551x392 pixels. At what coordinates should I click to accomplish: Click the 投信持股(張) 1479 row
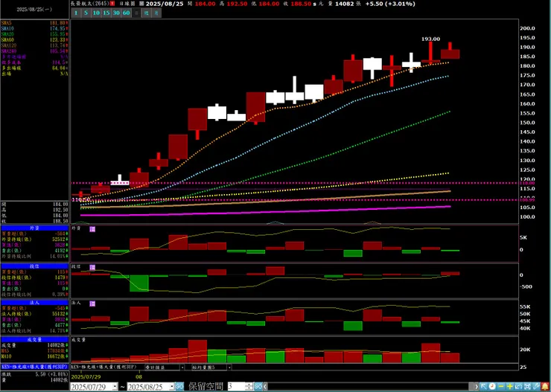[x=34, y=277]
